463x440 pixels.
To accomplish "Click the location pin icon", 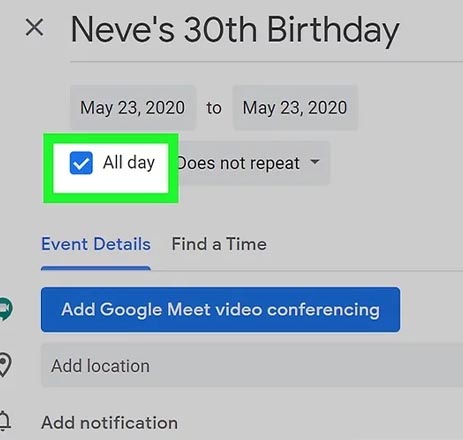I will pyautogui.click(x=5, y=365).
